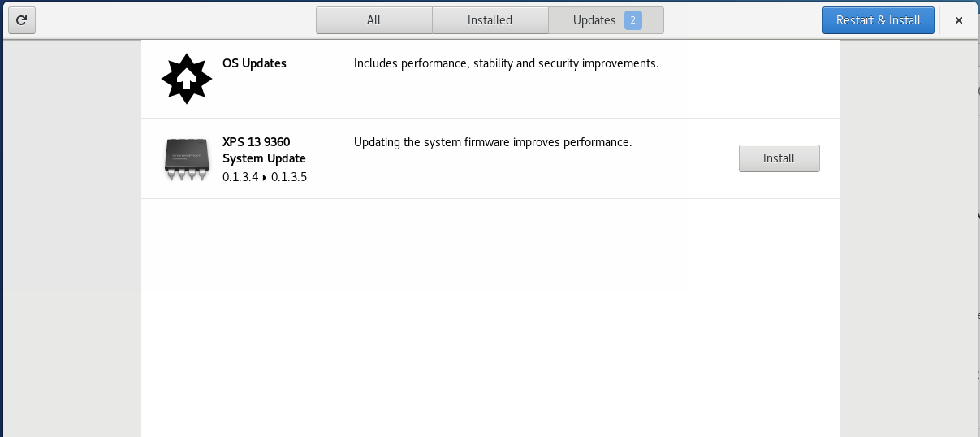Viewport: 980px width, 437px height.
Task: Install the XPS 13 9360 firmware update
Action: [779, 158]
